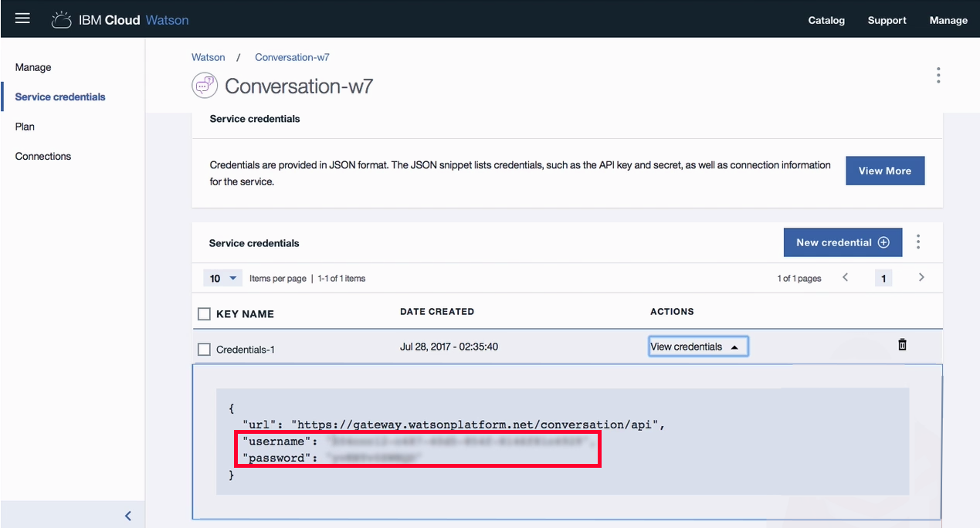
Task: Click the Conversation service speech-bubble icon
Action: [x=205, y=85]
